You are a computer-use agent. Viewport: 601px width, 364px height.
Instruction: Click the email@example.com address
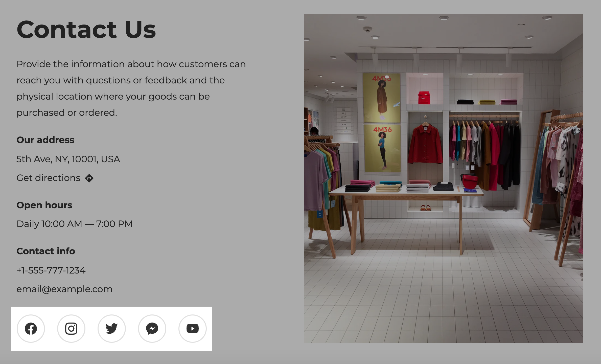pos(64,289)
